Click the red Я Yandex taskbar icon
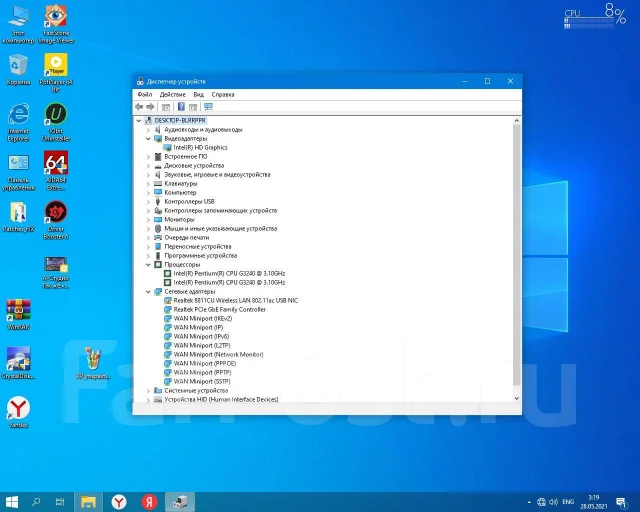 149,502
